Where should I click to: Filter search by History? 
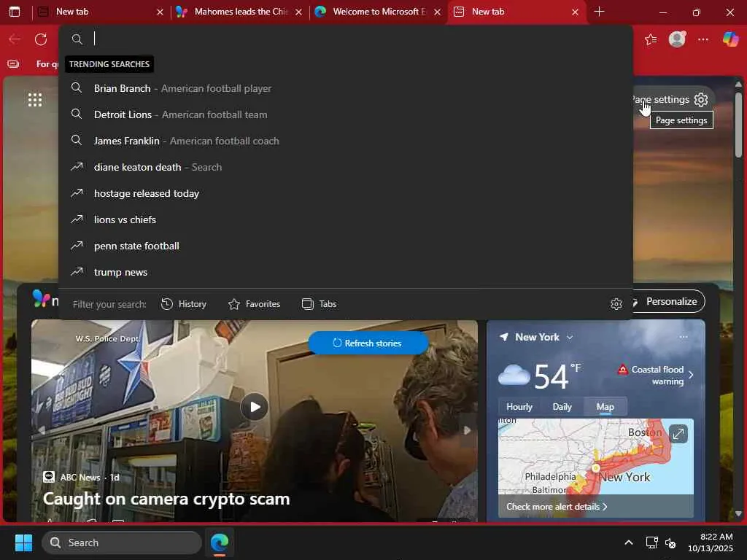pyautogui.click(x=184, y=304)
